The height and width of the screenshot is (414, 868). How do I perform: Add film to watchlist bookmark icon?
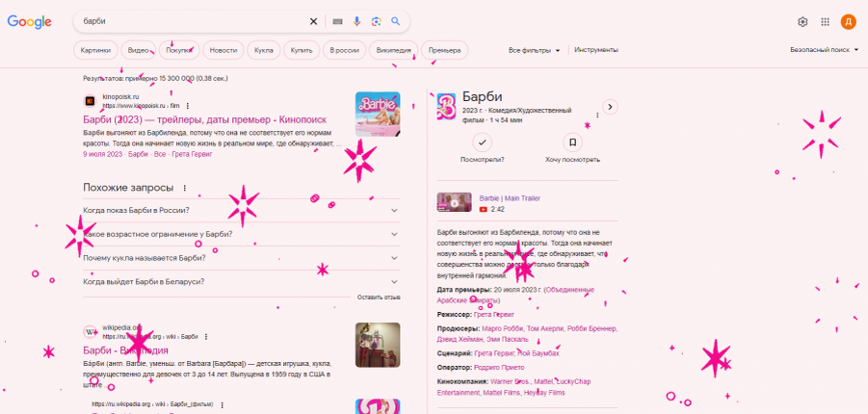(x=572, y=142)
